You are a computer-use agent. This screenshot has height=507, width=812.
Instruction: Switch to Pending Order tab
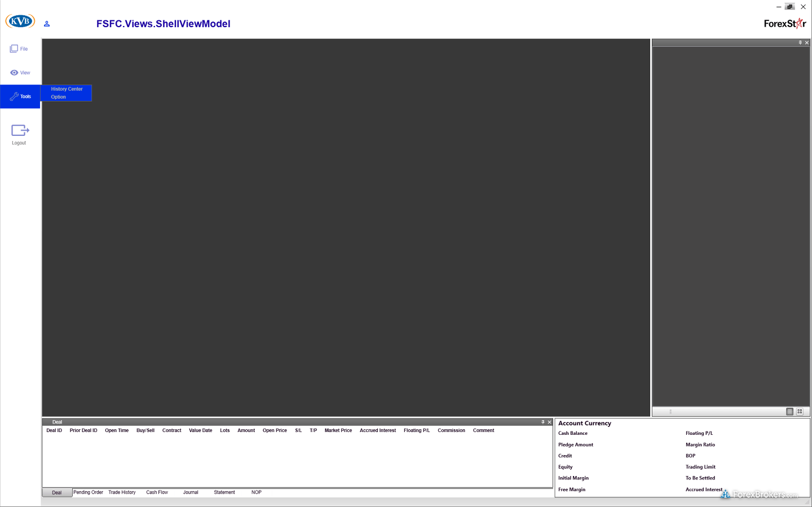click(x=89, y=492)
